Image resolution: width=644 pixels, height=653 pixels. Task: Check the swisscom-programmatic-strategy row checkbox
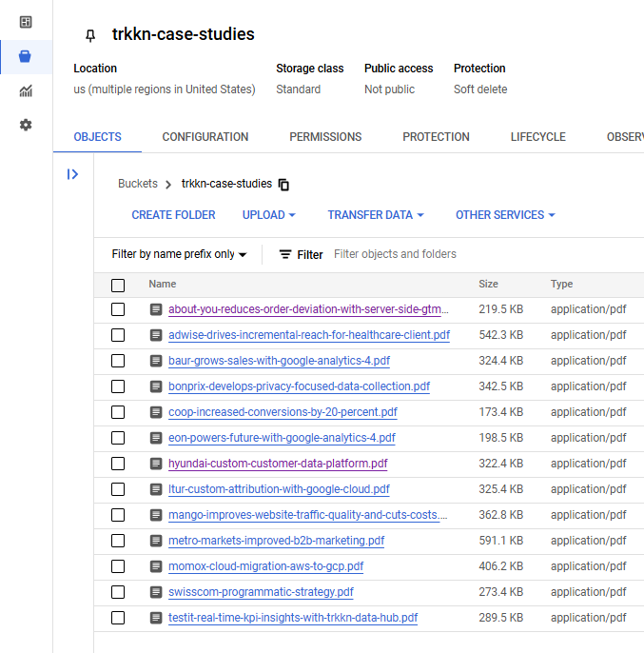pyautogui.click(x=118, y=592)
